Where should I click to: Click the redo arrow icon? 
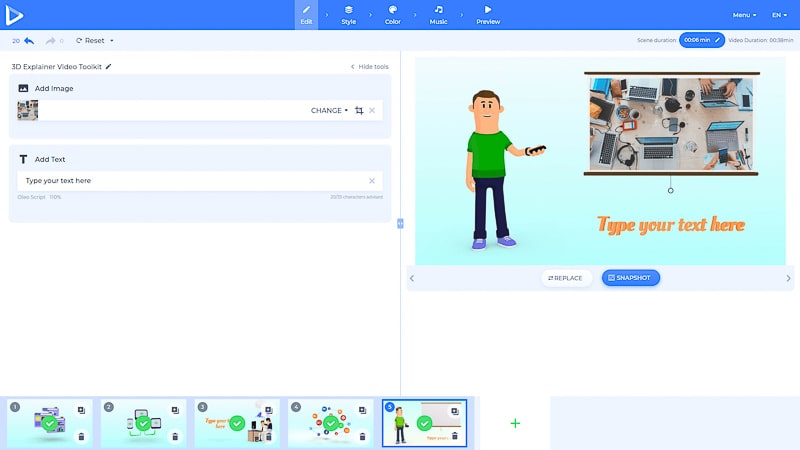pyautogui.click(x=49, y=41)
